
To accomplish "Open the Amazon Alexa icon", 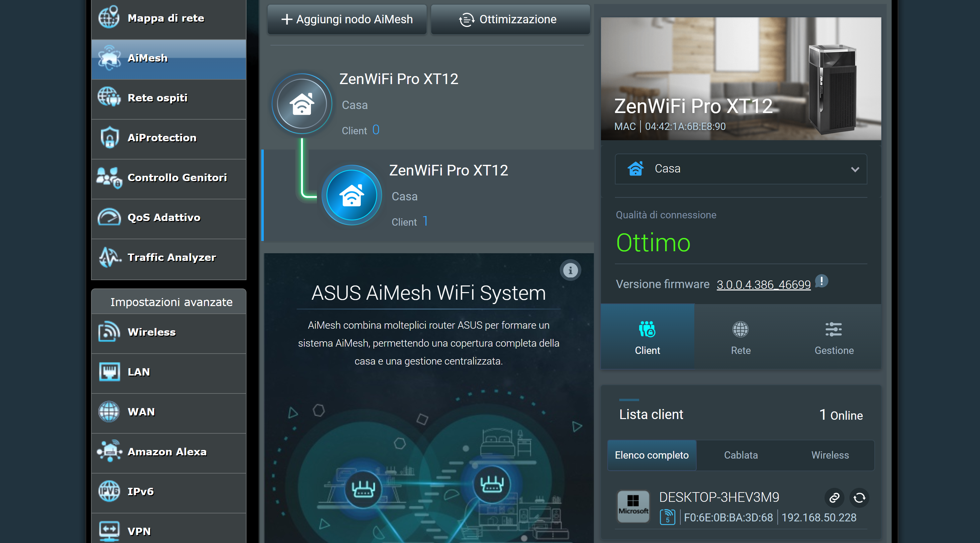I will point(110,452).
